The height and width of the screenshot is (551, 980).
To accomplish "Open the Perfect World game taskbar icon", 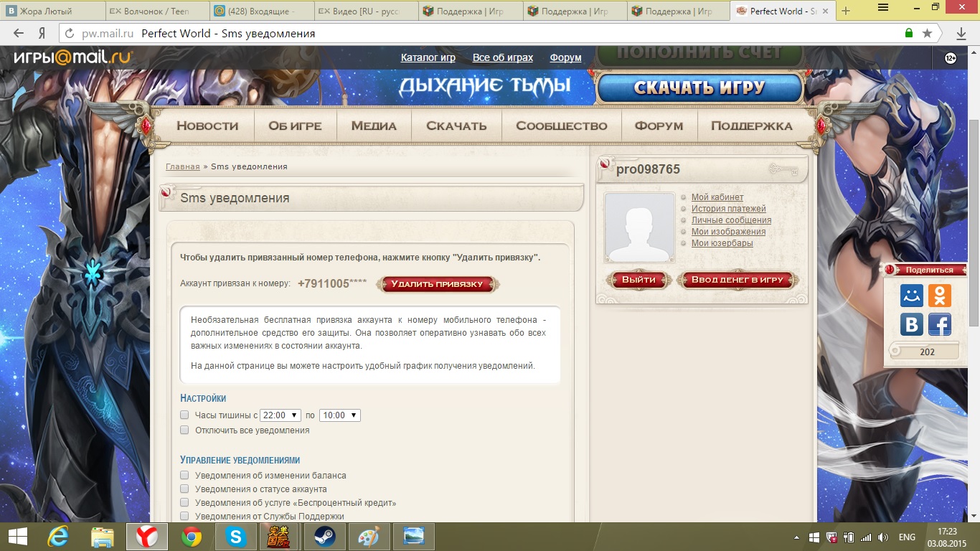I will coord(280,536).
